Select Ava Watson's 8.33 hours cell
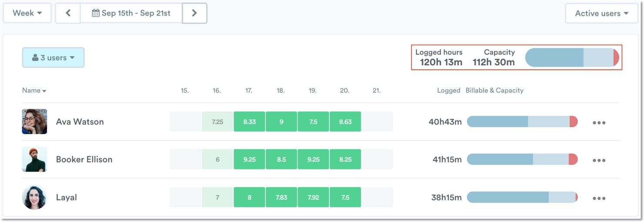644x222 pixels. pos(249,122)
